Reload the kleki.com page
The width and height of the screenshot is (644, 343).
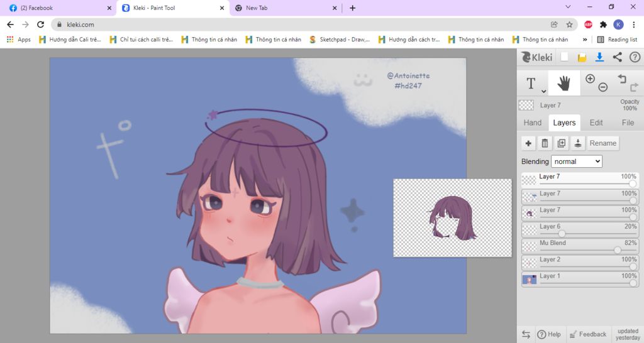pos(40,24)
